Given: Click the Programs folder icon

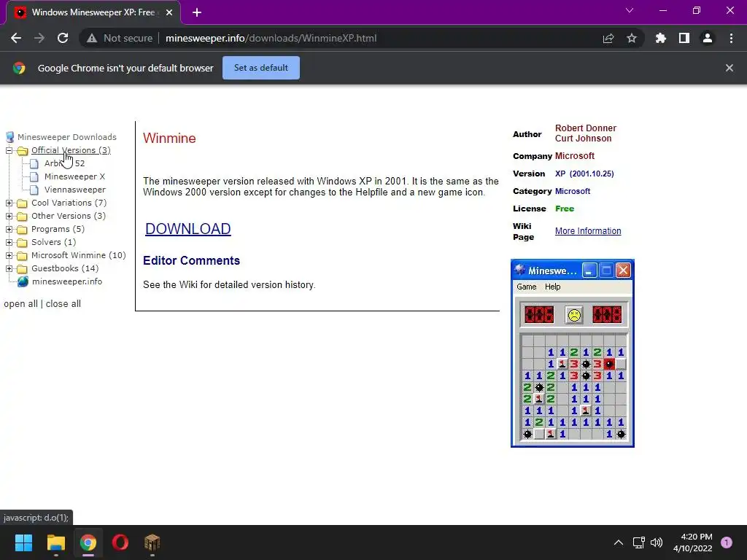Looking at the screenshot, I should pos(22,230).
